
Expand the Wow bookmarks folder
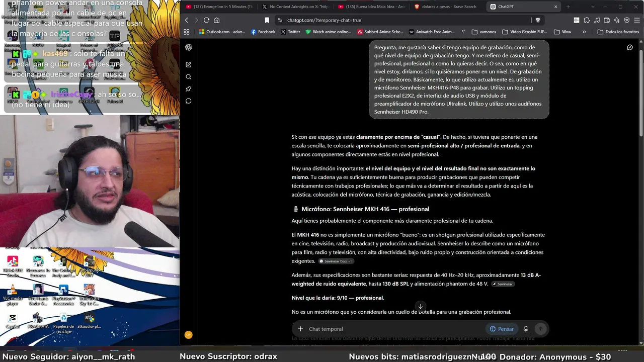click(562, 32)
